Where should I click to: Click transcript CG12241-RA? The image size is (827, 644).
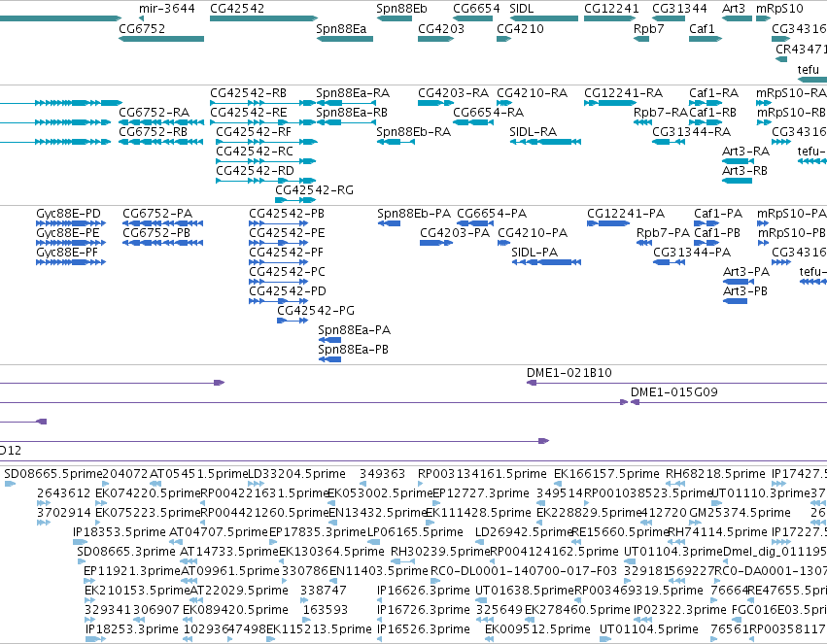(609, 103)
